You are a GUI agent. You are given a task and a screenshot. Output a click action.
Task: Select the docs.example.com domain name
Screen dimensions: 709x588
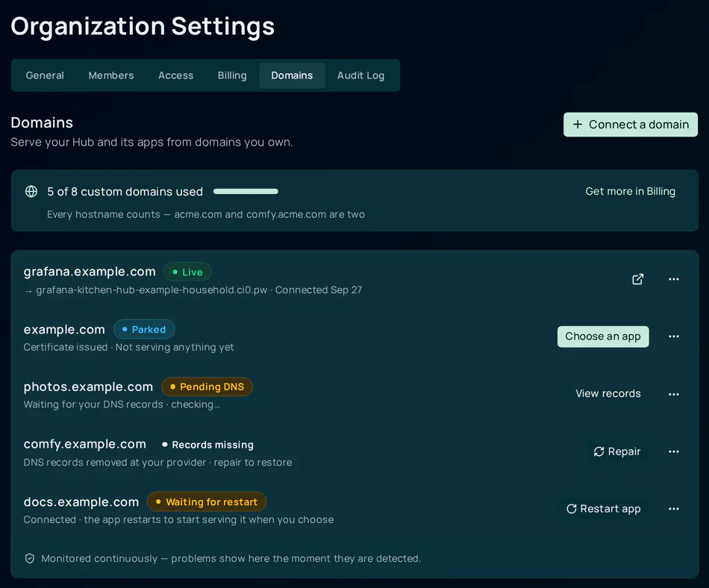click(x=81, y=501)
